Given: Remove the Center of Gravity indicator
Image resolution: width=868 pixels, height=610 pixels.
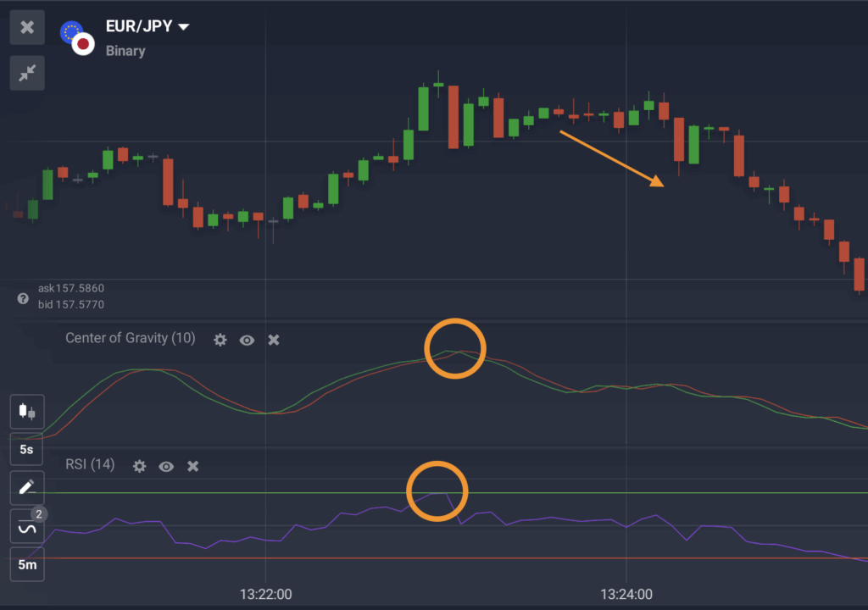Looking at the screenshot, I should click(x=274, y=340).
